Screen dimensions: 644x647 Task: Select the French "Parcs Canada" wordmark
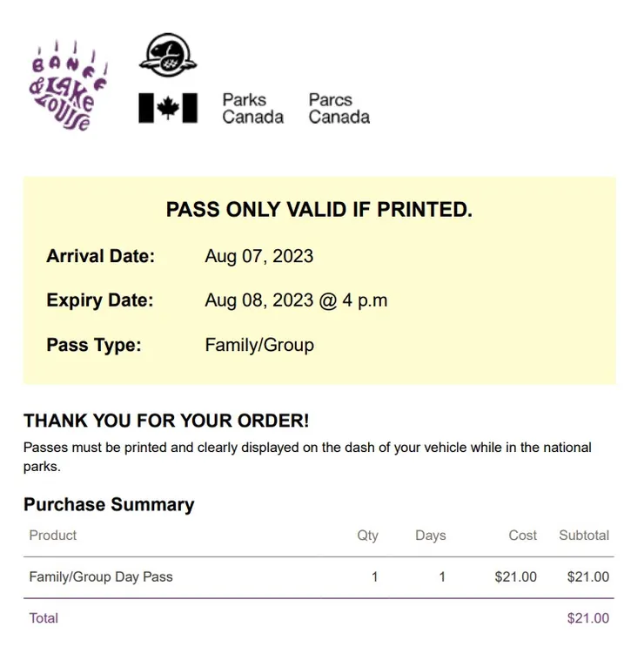[339, 109]
